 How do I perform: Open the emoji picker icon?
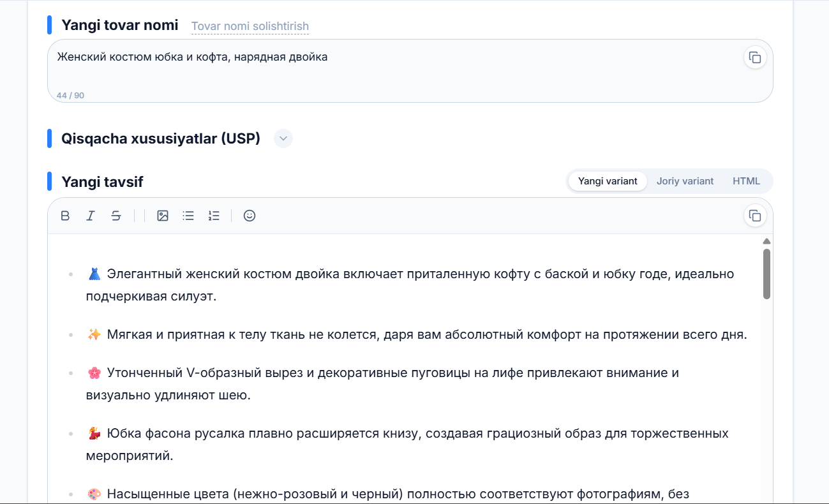250,216
